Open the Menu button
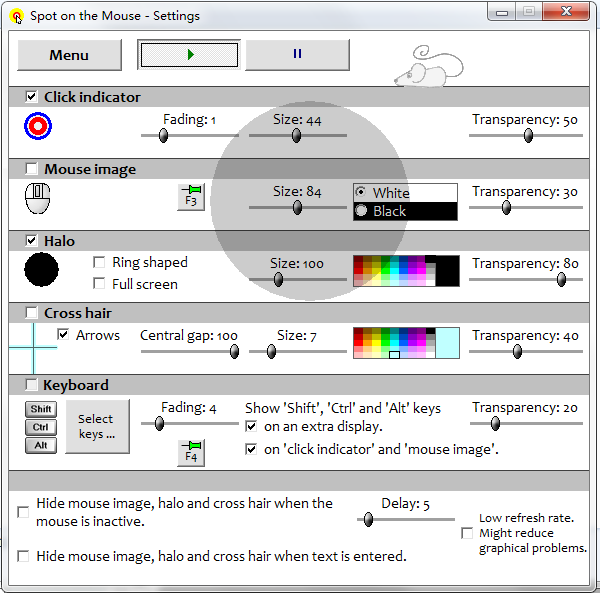 [x=69, y=55]
